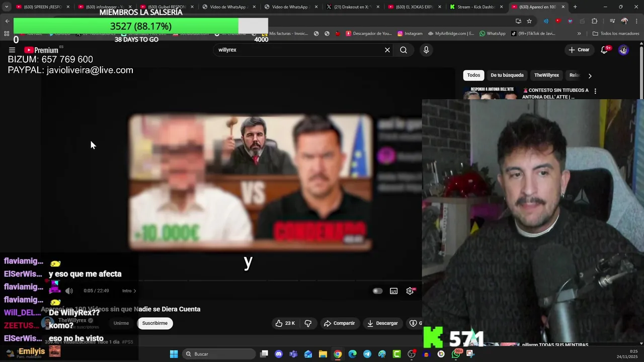Go back in browser history
Image resolution: width=644 pixels, height=362 pixels.
click(7, 21)
